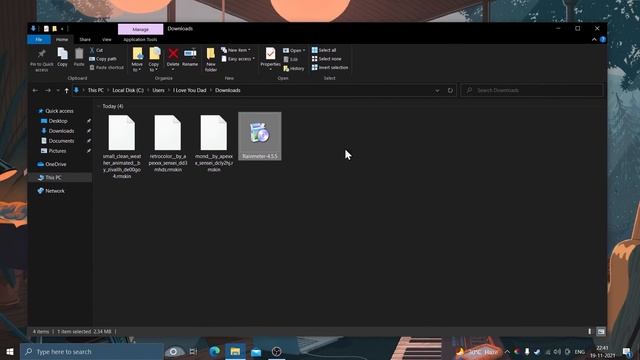Click the Manage contextual tab
This screenshot has width=640, height=360.
tap(140, 29)
